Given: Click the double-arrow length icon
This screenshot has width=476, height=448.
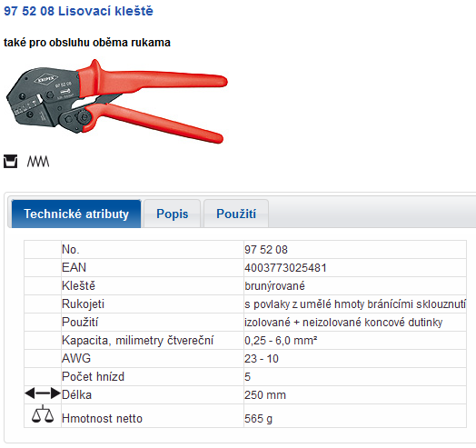Looking at the screenshot, I should (43, 393).
